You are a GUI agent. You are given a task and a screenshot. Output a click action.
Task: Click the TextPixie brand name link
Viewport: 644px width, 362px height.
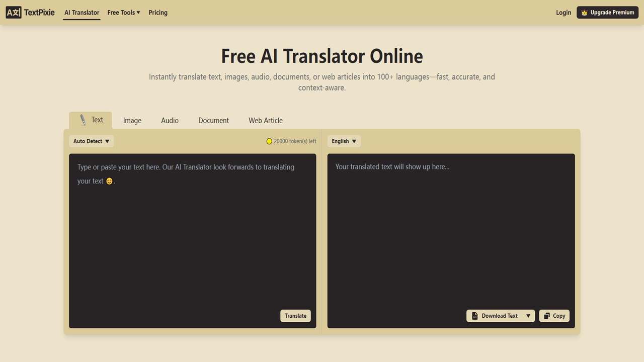39,13
